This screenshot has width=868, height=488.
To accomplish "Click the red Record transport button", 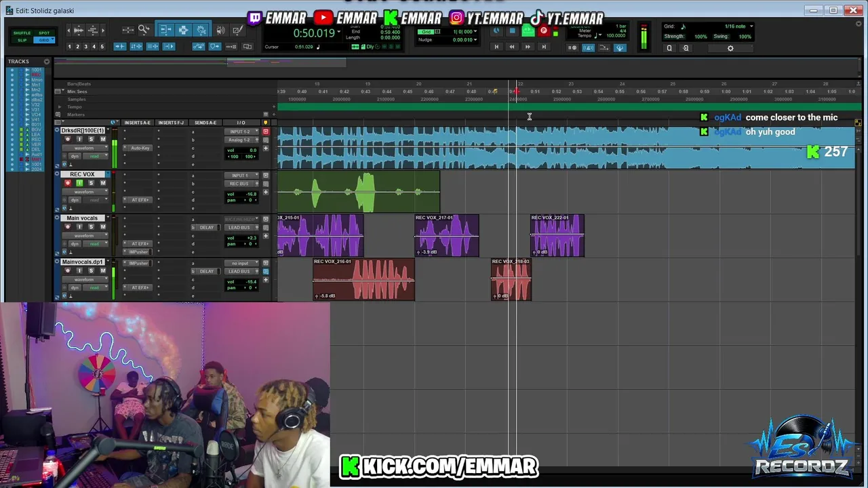I will point(544,30).
